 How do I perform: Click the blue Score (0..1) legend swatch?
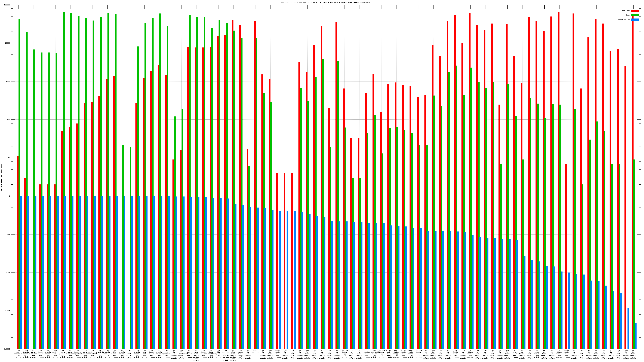(635, 20)
